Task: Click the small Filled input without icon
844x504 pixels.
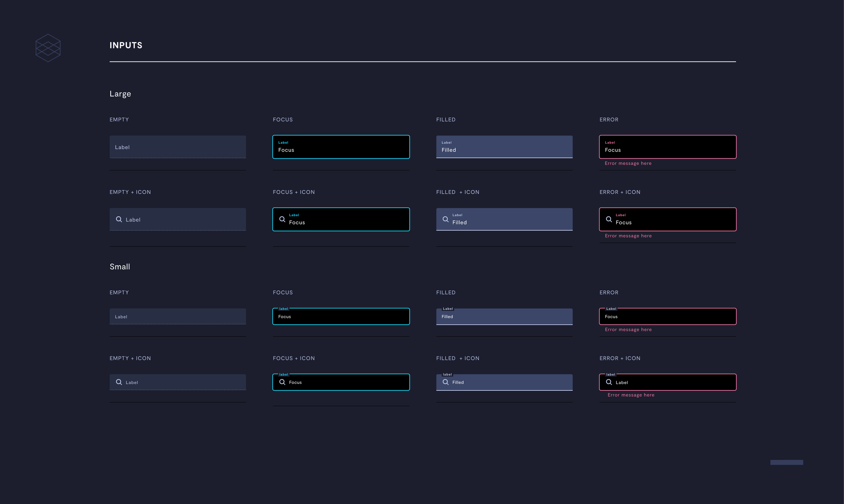Action: [504, 316]
